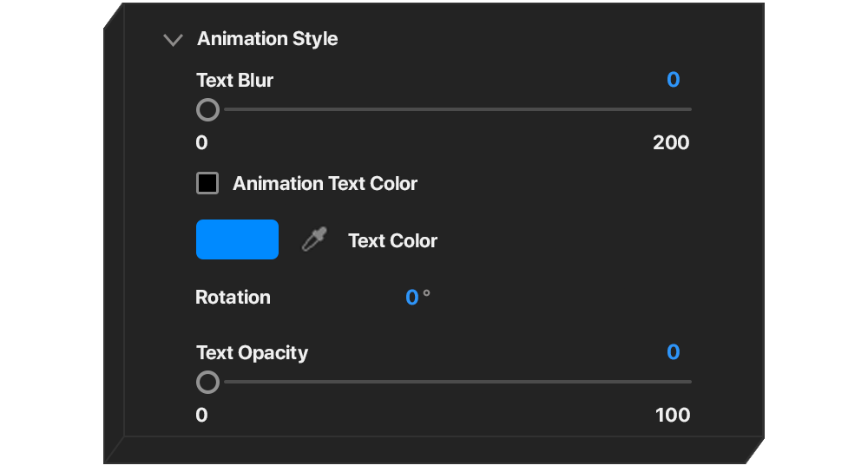Collapse the Animation Style section chevron

click(x=174, y=40)
